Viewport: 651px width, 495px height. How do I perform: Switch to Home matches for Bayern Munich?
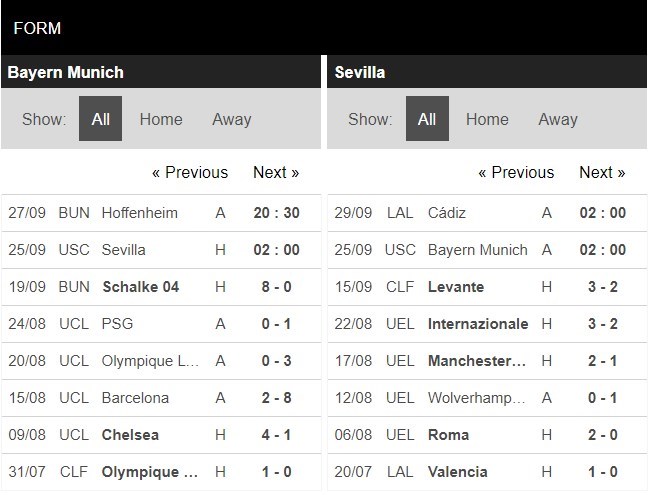[161, 119]
